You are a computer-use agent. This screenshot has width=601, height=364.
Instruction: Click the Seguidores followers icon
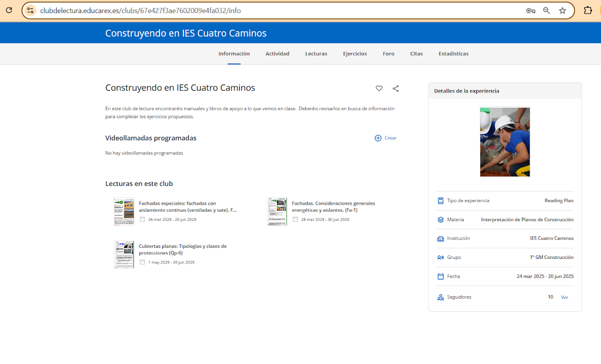[440, 298]
